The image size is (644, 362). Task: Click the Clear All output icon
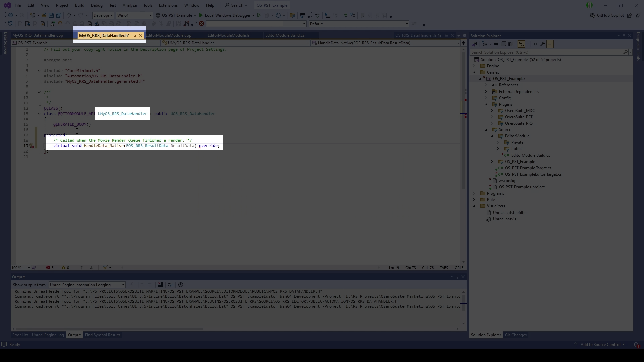tap(161, 285)
